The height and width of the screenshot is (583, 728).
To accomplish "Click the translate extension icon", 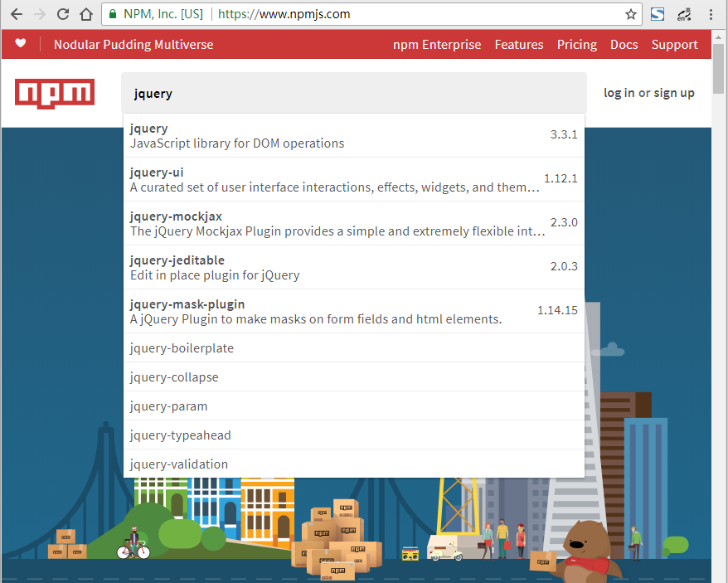I will point(684,14).
